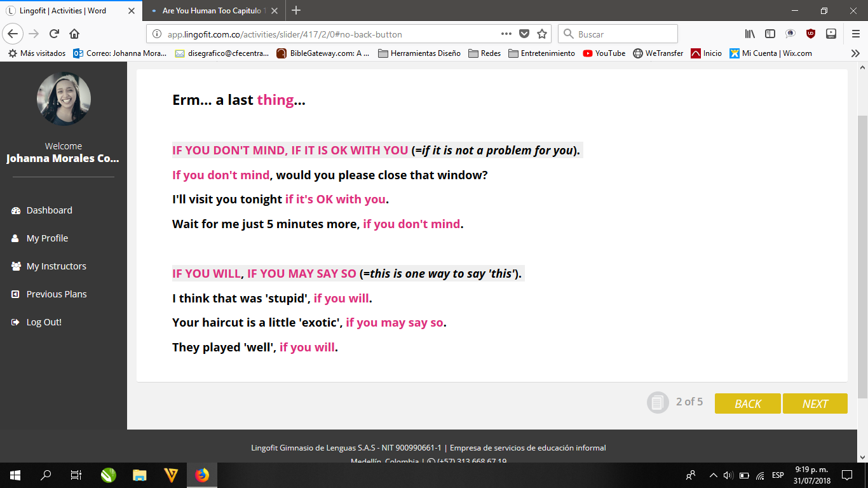Reload the current page
868x488 pixels.
(55, 34)
